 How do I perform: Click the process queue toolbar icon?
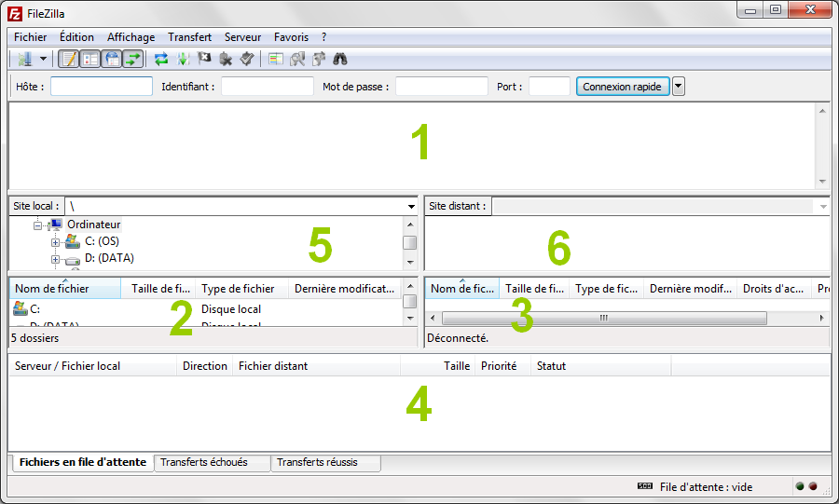183,59
